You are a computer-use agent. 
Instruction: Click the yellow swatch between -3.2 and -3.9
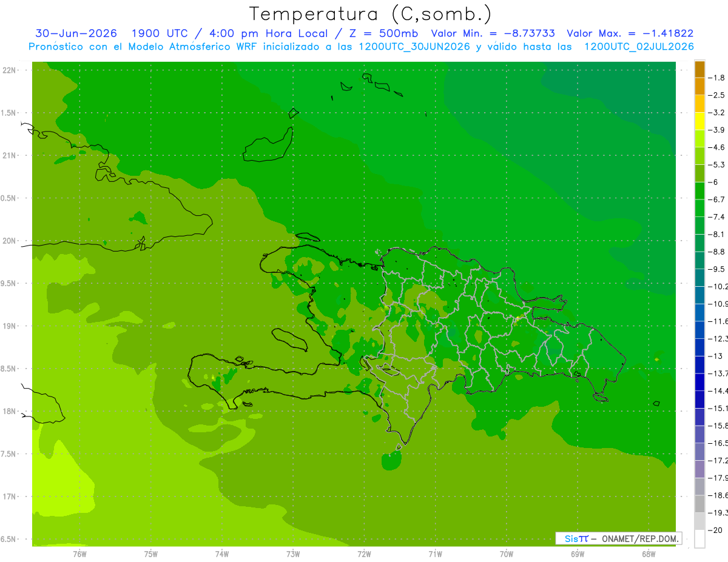click(x=699, y=121)
